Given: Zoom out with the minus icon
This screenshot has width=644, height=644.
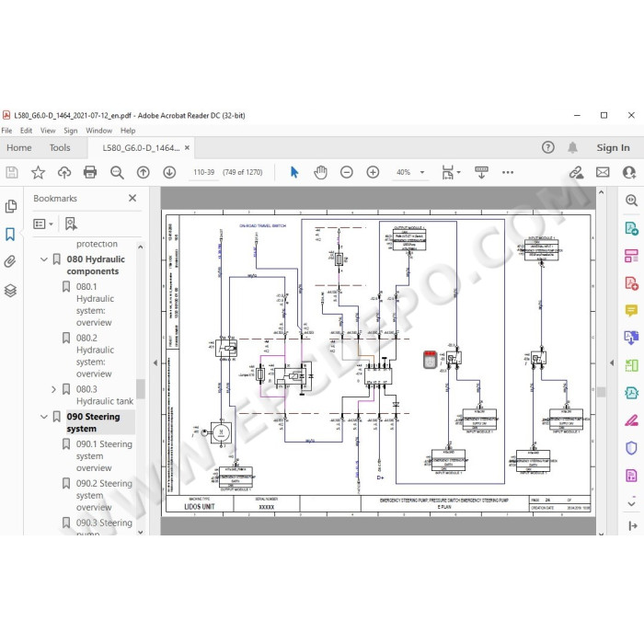Looking at the screenshot, I should click(x=347, y=172).
